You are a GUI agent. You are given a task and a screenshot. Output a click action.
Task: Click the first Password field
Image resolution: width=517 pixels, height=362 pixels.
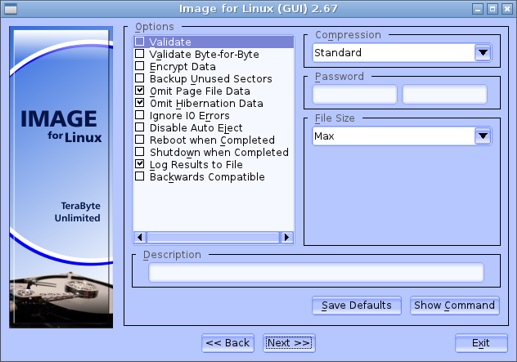coord(355,94)
